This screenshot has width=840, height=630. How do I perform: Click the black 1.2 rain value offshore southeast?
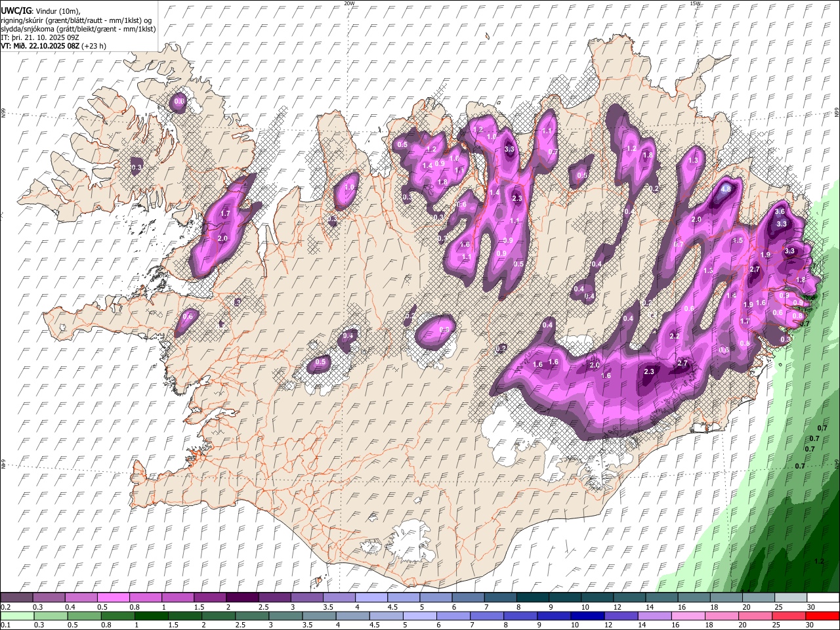[818, 561]
